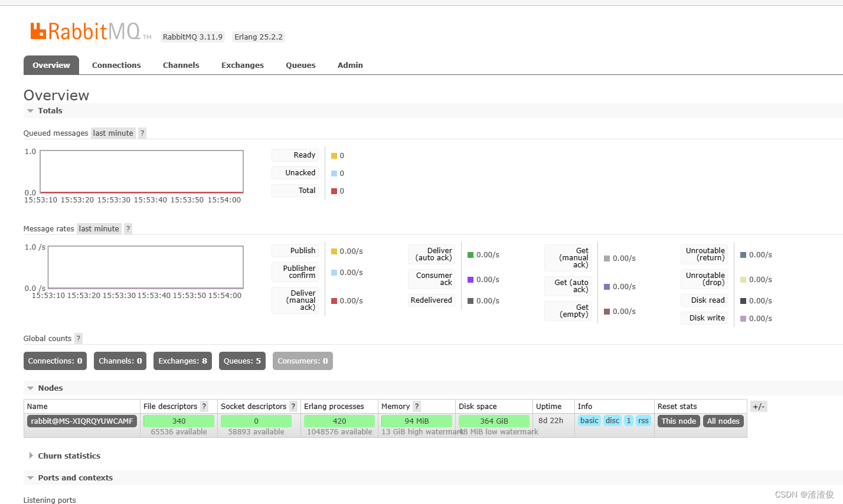Click the basic info tag
Image resolution: width=843 pixels, height=504 pixels.
coord(589,421)
